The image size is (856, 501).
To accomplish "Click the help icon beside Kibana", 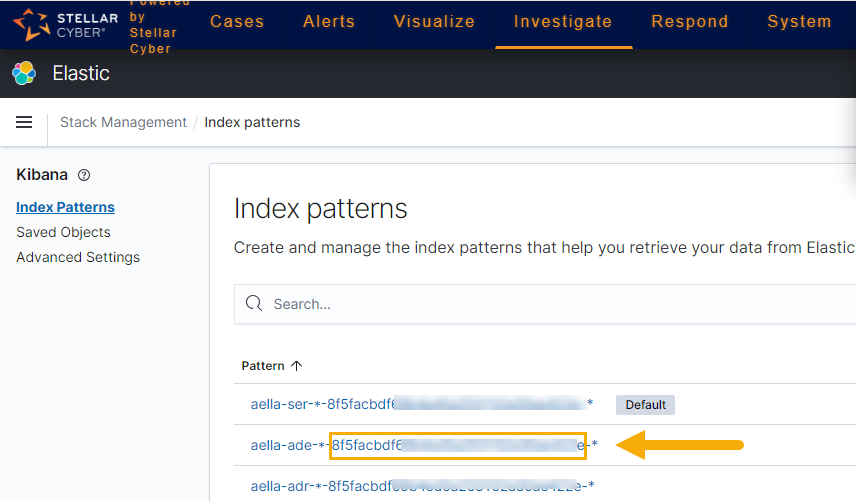I will tap(84, 175).
